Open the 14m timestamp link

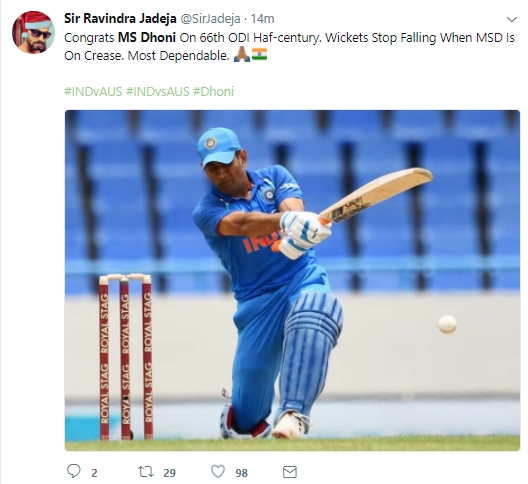[262, 19]
